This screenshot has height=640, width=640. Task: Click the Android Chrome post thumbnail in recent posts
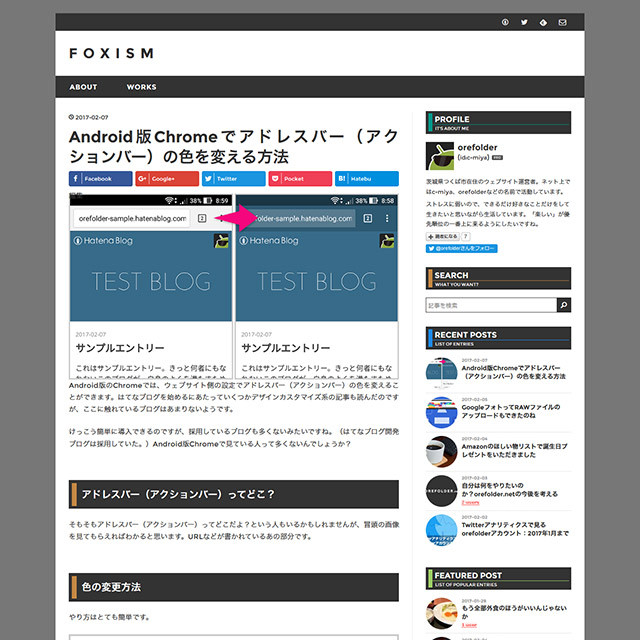(x=441, y=373)
